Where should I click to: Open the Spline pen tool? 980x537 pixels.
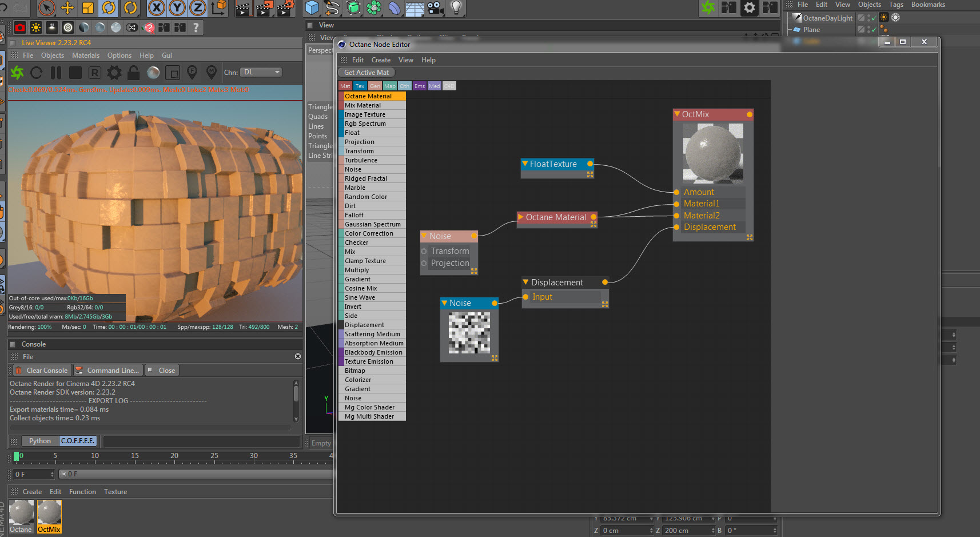point(333,7)
